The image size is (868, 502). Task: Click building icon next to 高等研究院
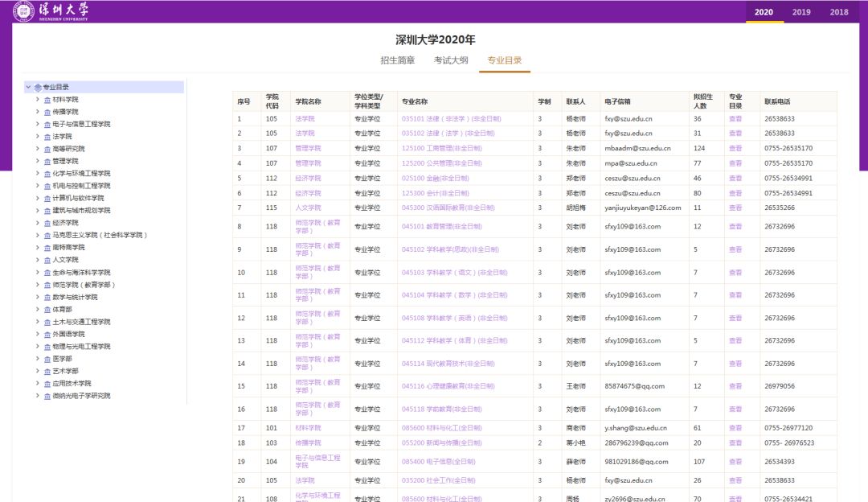[47, 149]
